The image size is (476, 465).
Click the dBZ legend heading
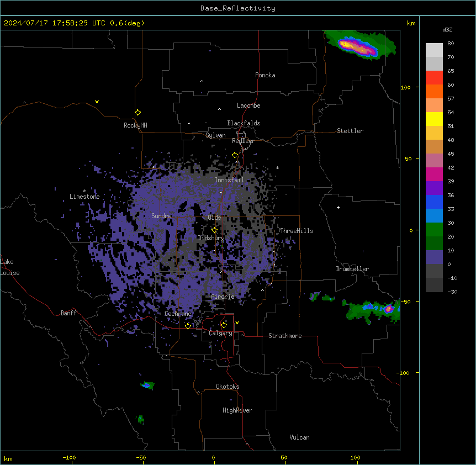click(x=447, y=29)
